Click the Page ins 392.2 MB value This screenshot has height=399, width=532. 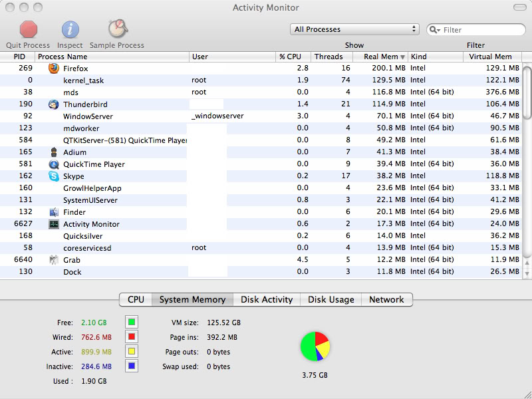[222, 337]
